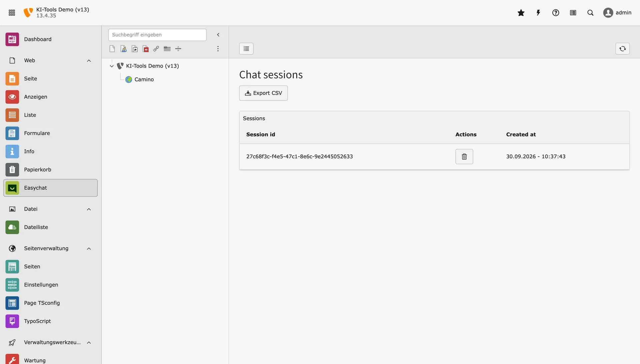The height and width of the screenshot is (364, 640).
Task: Open the Einstellungen module
Action: tap(50, 285)
